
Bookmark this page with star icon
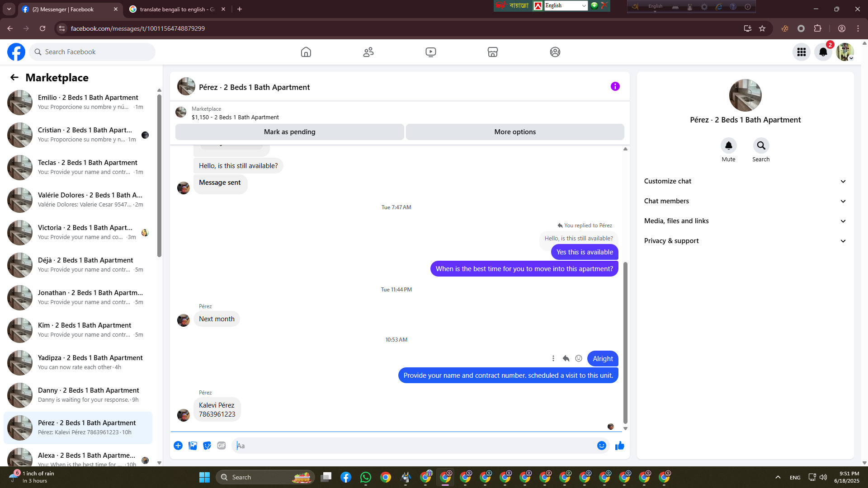[x=762, y=28]
